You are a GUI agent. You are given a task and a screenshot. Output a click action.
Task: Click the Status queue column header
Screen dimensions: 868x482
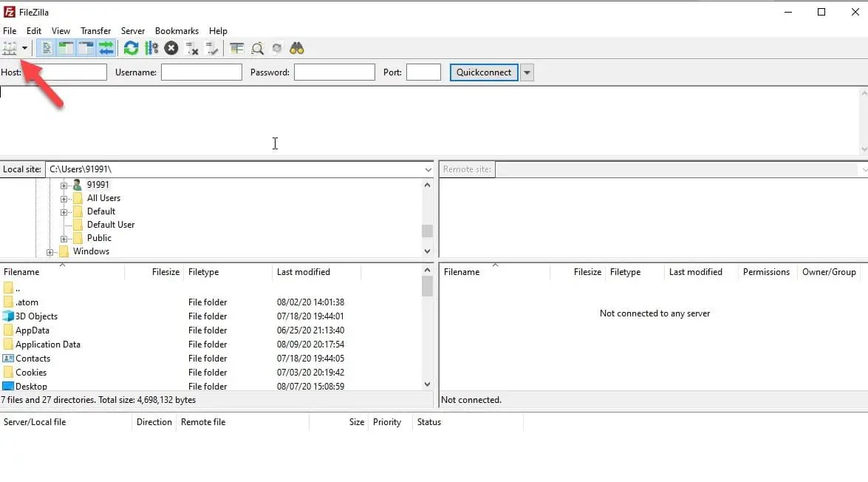[x=467, y=422]
